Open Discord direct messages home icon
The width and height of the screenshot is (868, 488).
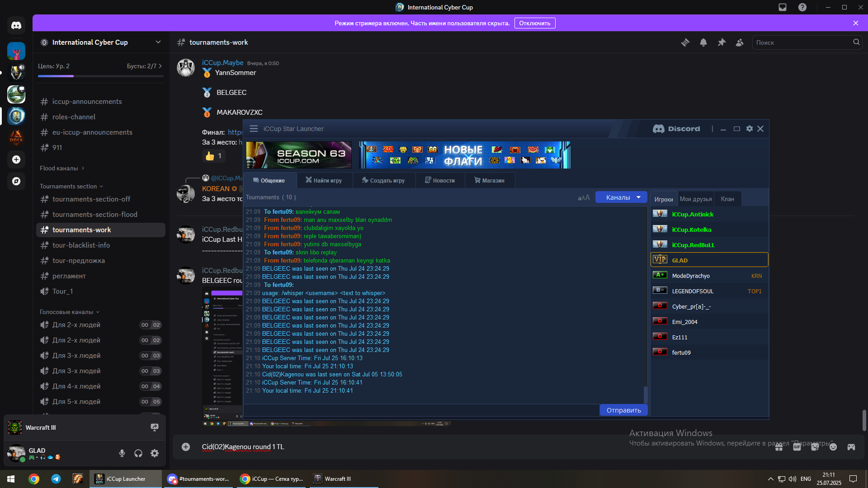[x=16, y=25]
